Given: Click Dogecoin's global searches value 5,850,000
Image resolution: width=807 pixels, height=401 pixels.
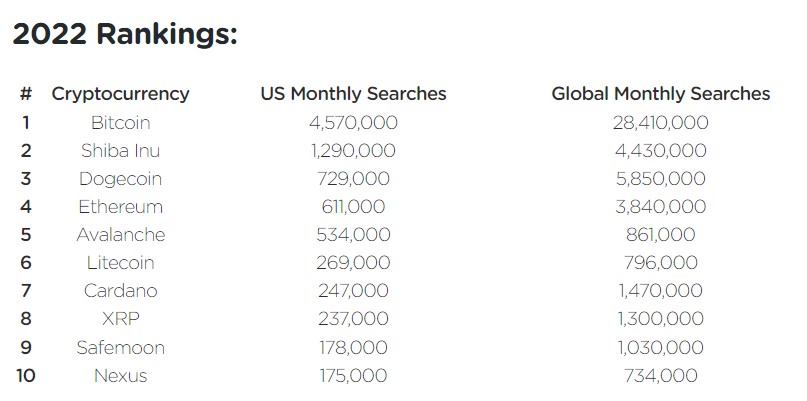Looking at the screenshot, I should (x=661, y=179).
